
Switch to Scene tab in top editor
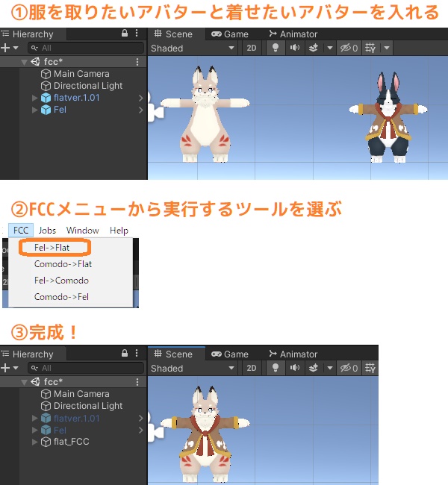pyautogui.click(x=173, y=34)
